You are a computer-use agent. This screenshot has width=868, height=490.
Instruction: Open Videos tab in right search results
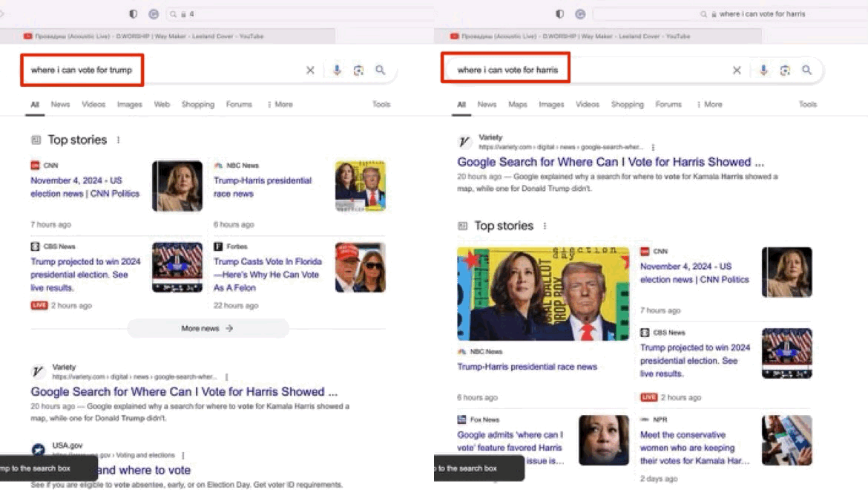[588, 104]
